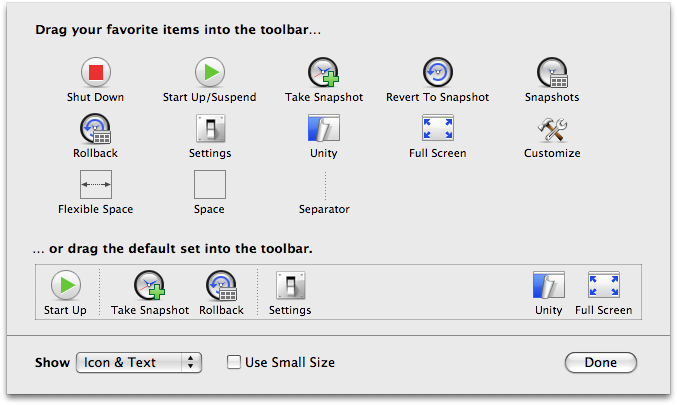Click the Done button
This screenshot has height=405, width=677.
tap(601, 362)
